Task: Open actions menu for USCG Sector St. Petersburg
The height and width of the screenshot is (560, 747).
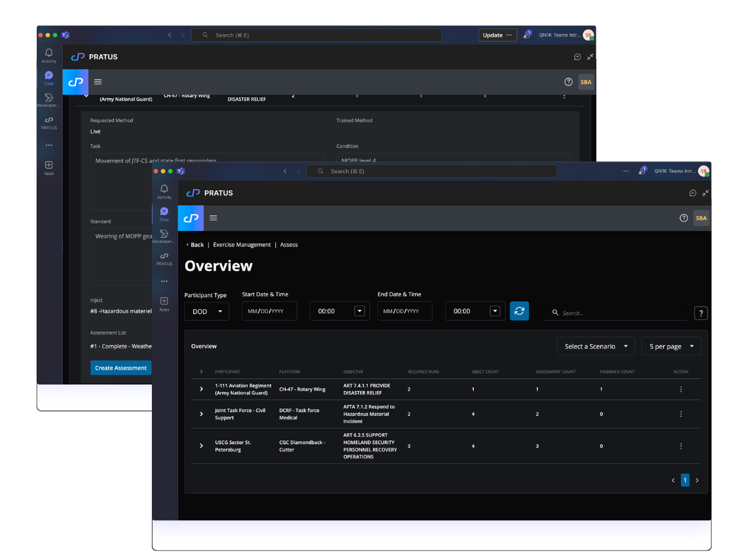Action: (x=680, y=446)
